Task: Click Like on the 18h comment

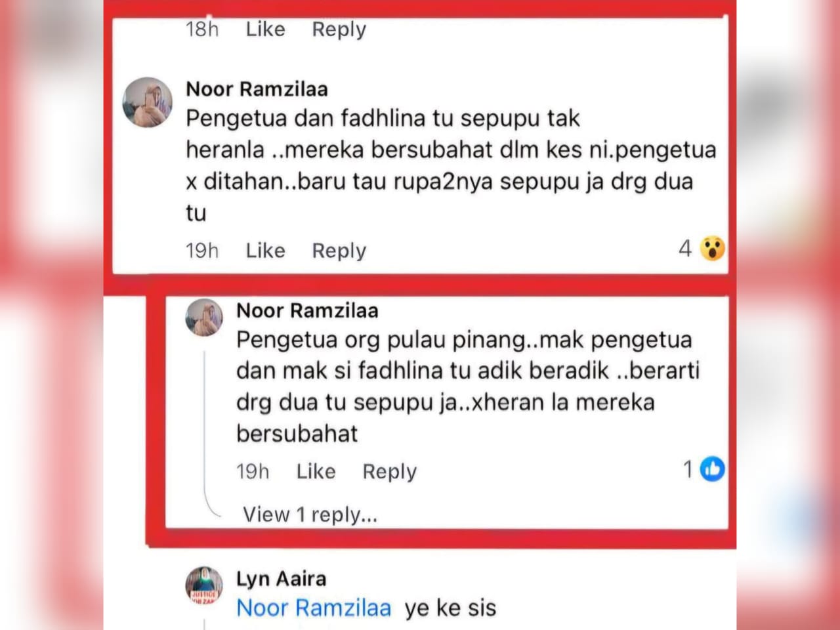Action: pos(265,29)
